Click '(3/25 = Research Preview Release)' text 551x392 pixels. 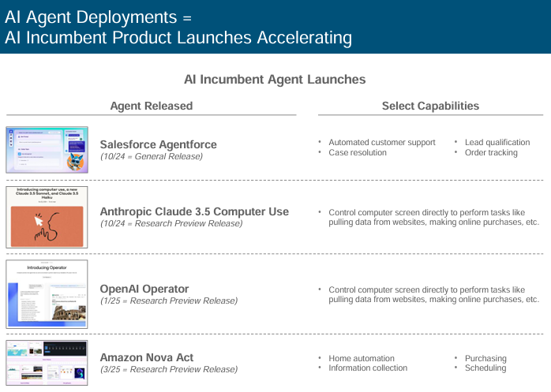169,369
